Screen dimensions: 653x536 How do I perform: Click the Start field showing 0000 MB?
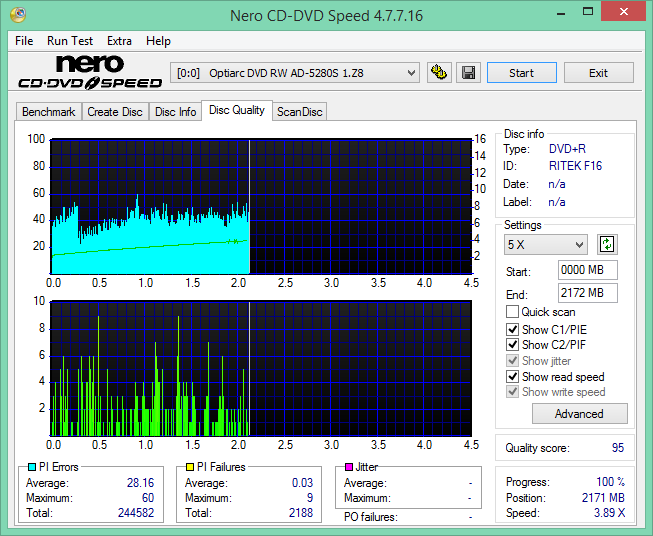coord(587,270)
